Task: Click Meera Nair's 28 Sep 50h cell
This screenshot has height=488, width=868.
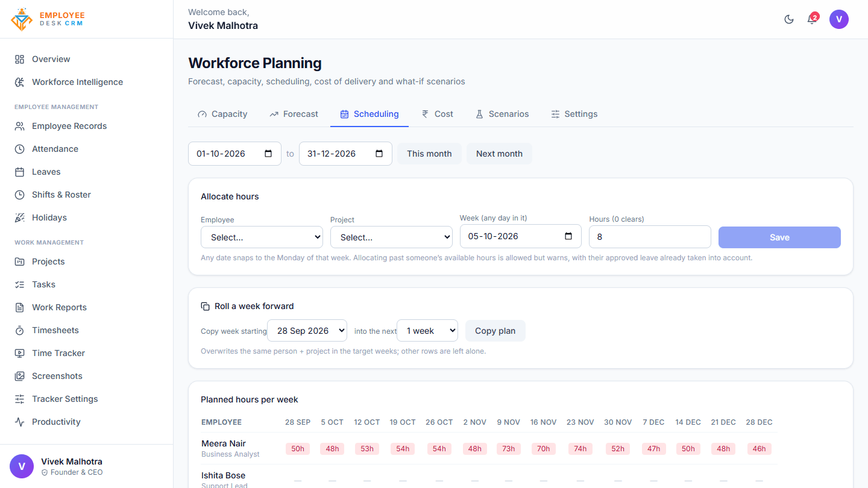Action: (x=298, y=449)
